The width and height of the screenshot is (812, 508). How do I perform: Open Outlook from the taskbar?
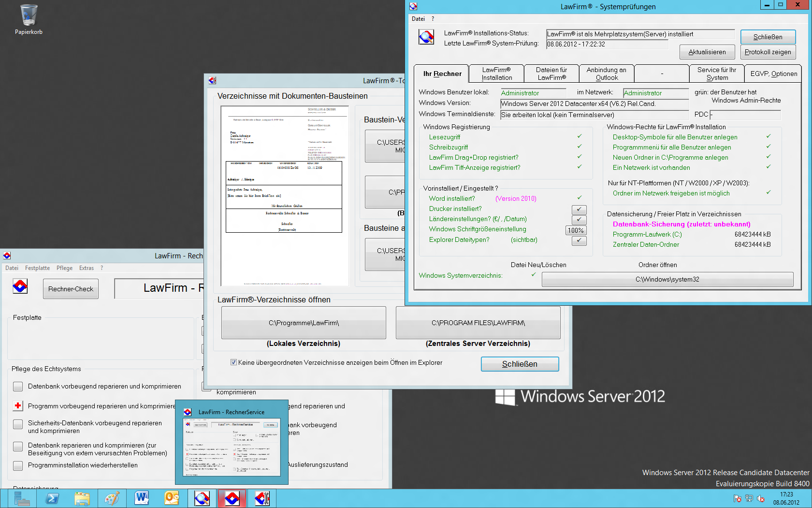click(172, 498)
